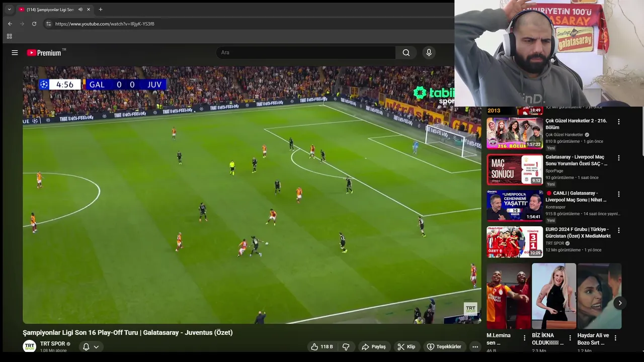This screenshot has height=362, width=644.
Task: Click the verified badge beside TRT SPOR name
Action: click(x=69, y=344)
